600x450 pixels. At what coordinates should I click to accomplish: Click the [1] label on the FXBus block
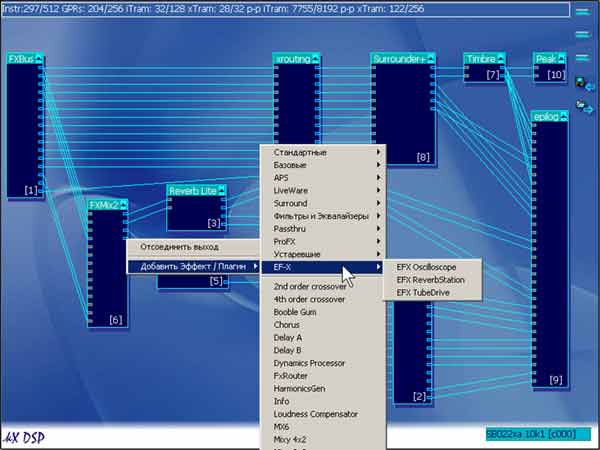(31, 190)
